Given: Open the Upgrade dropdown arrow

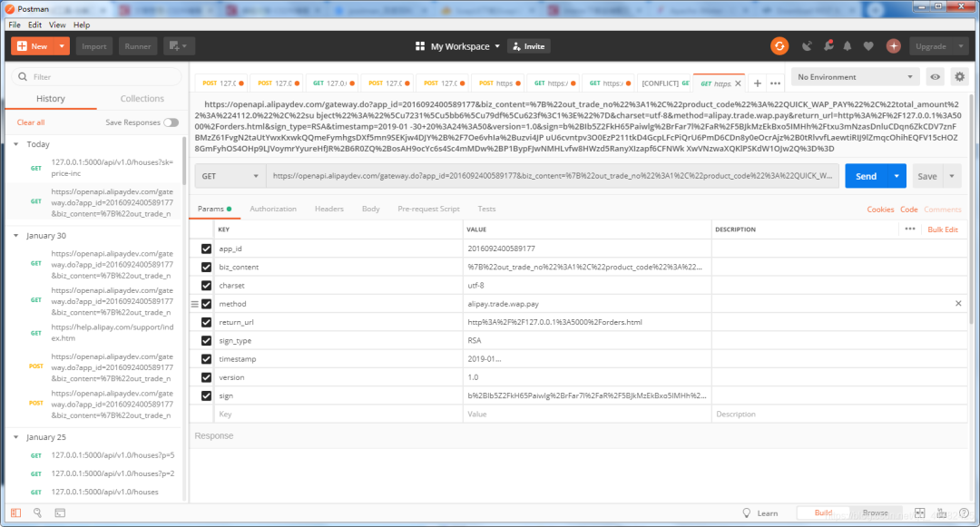Looking at the screenshot, I should click(x=961, y=46).
